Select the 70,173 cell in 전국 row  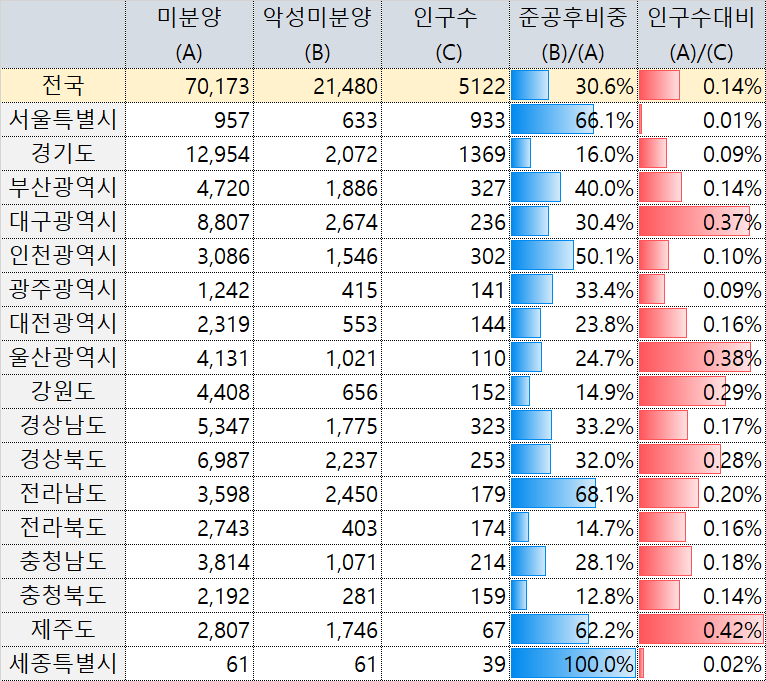[190, 85]
